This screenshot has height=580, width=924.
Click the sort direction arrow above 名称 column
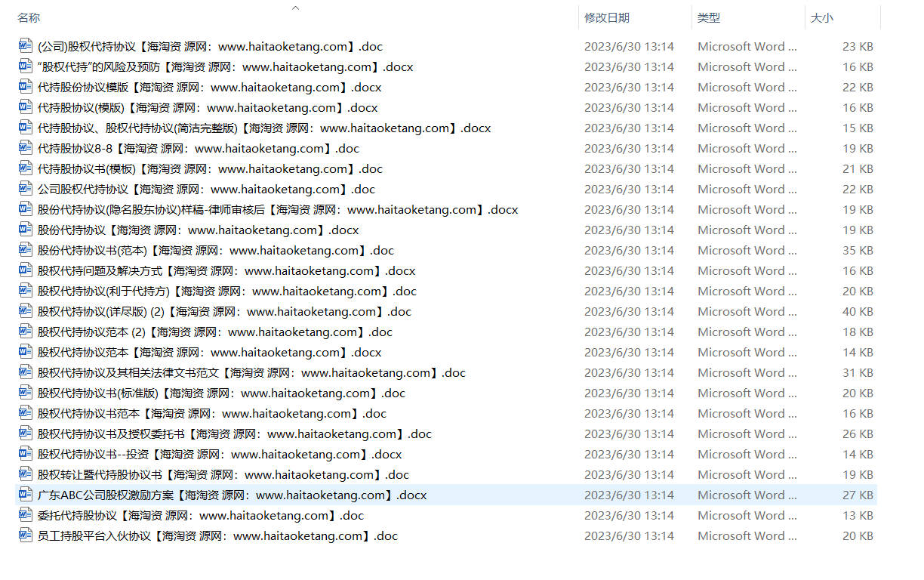pyautogui.click(x=296, y=8)
